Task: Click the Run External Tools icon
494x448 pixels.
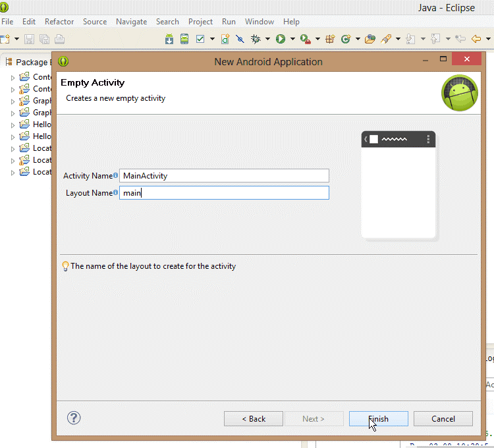Action: coord(305,39)
